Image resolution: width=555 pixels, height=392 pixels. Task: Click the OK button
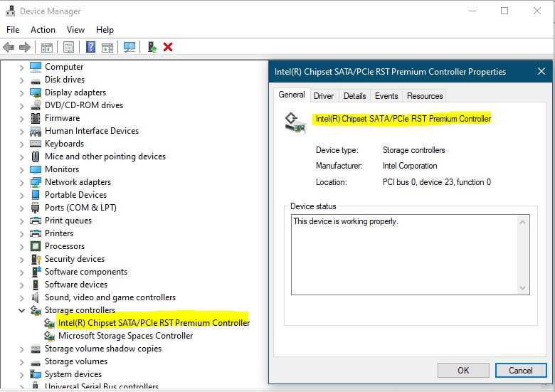tap(463, 370)
